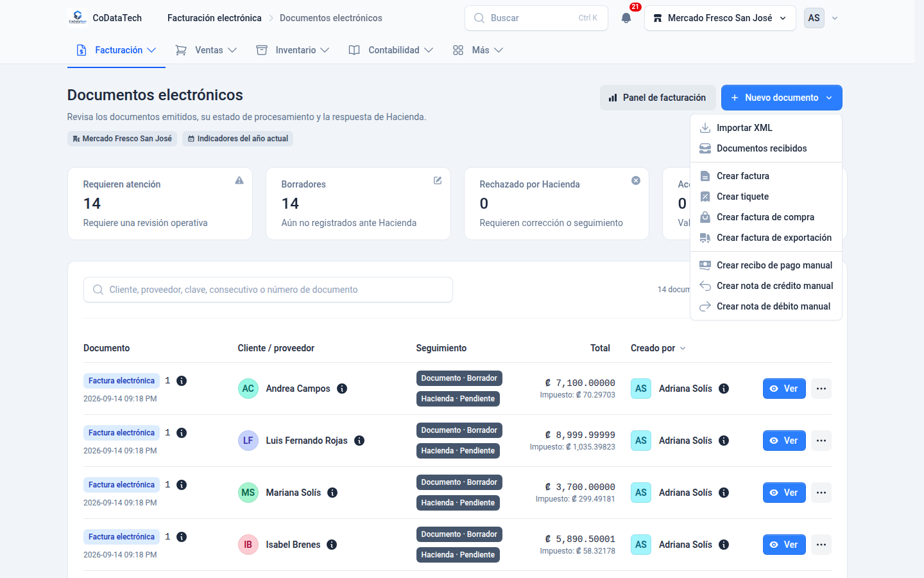This screenshot has width=924, height=578.
Task: Open more options for Isabel Brenes row
Action: pyautogui.click(x=821, y=545)
